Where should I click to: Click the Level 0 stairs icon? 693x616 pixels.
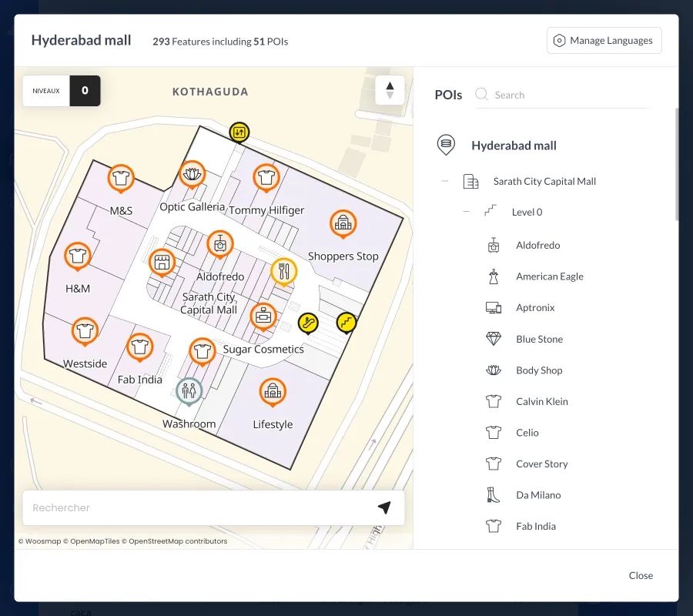tap(490, 211)
